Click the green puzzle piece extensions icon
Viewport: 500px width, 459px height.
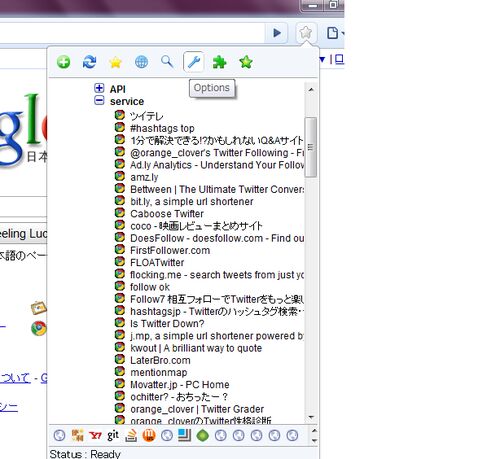tap(219, 62)
